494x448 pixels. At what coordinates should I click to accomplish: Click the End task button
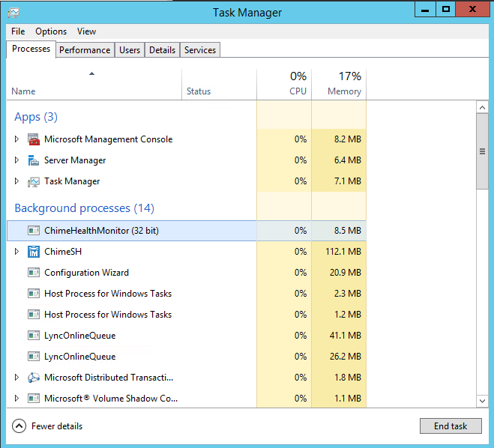451,426
